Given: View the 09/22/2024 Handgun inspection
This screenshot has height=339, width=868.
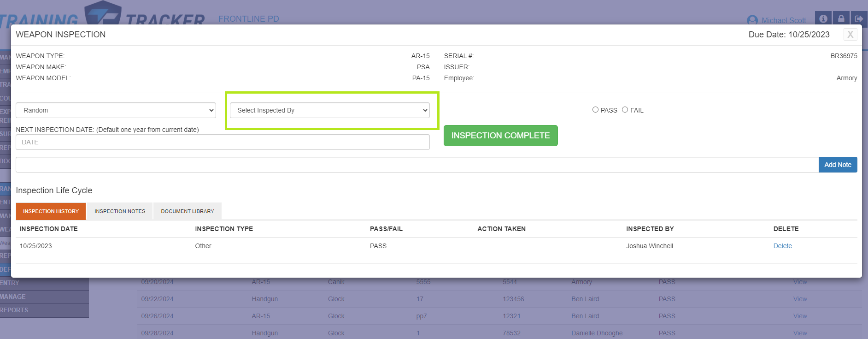Looking at the screenshot, I should pos(800,299).
